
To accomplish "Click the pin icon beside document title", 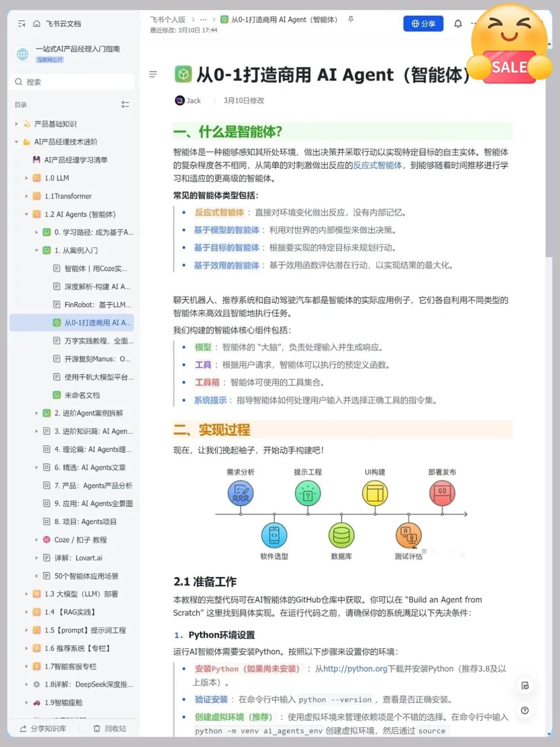I will 351,19.
